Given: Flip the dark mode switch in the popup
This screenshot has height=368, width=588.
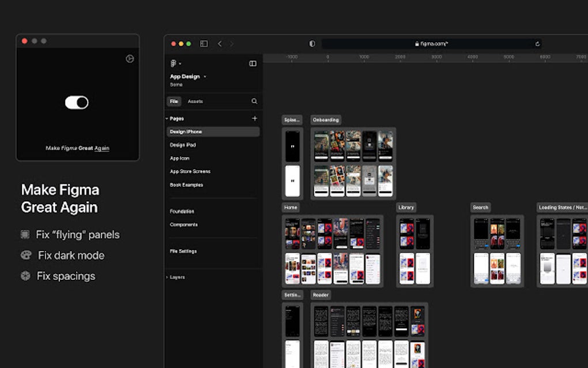Looking at the screenshot, I should (78, 102).
